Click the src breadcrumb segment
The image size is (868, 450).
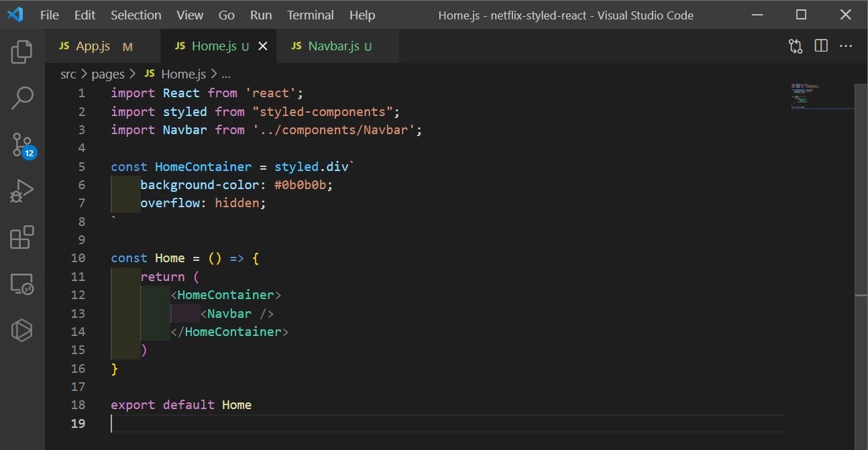tap(68, 74)
